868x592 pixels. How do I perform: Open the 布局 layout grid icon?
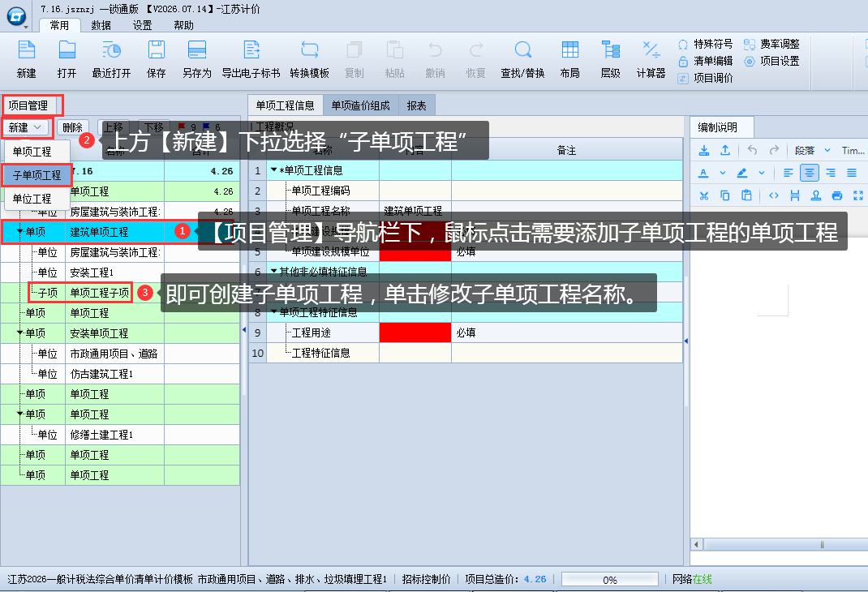[x=569, y=50]
